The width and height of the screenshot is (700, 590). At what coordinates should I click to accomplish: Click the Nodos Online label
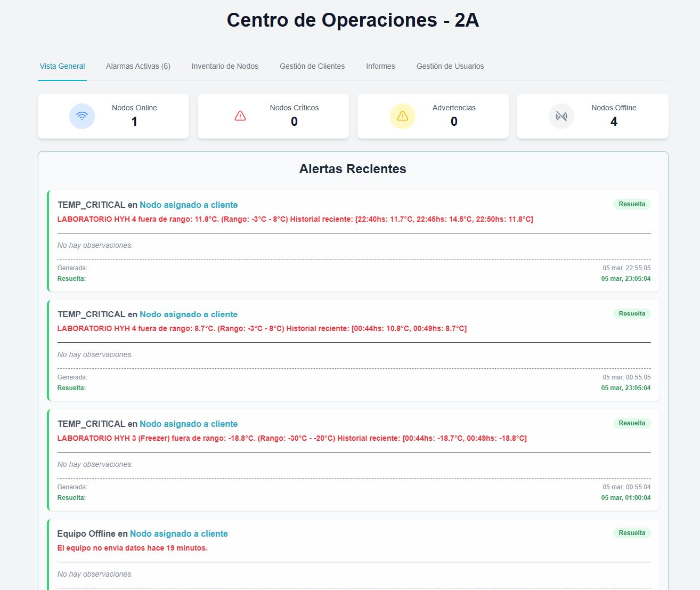134,108
